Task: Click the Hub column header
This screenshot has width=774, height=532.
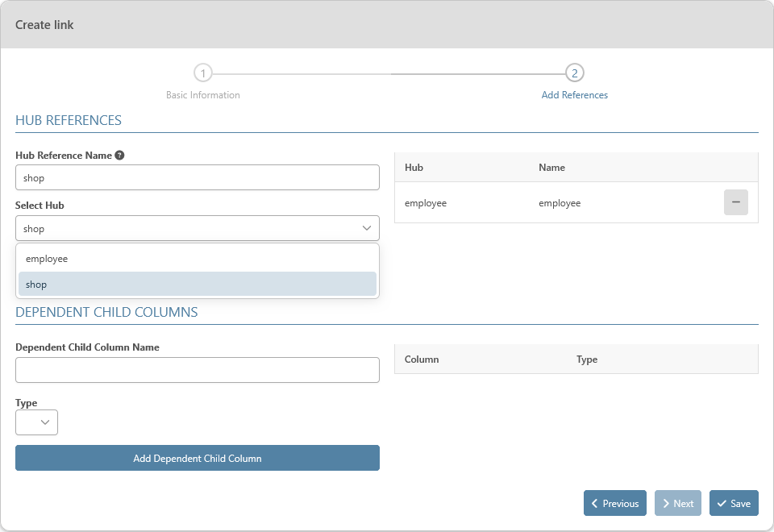Action: coord(414,168)
